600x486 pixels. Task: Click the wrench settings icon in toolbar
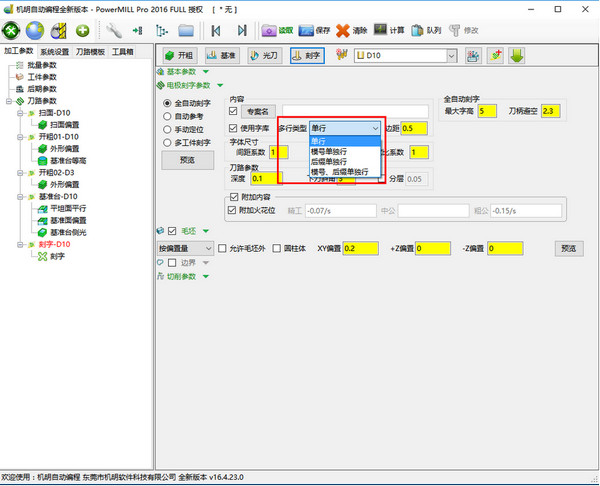(x=114, y=31)
